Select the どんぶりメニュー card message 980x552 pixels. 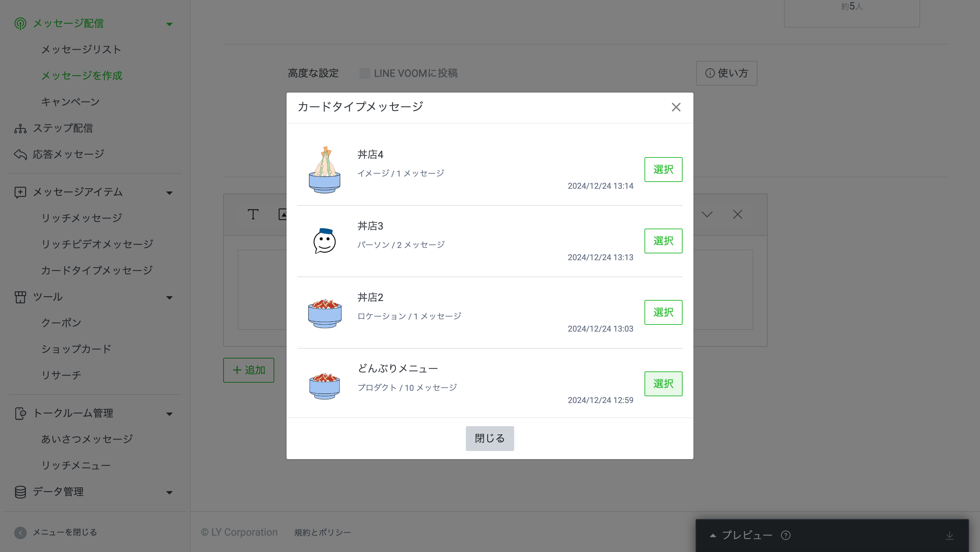pyautogui.click(x=663, y=384)
